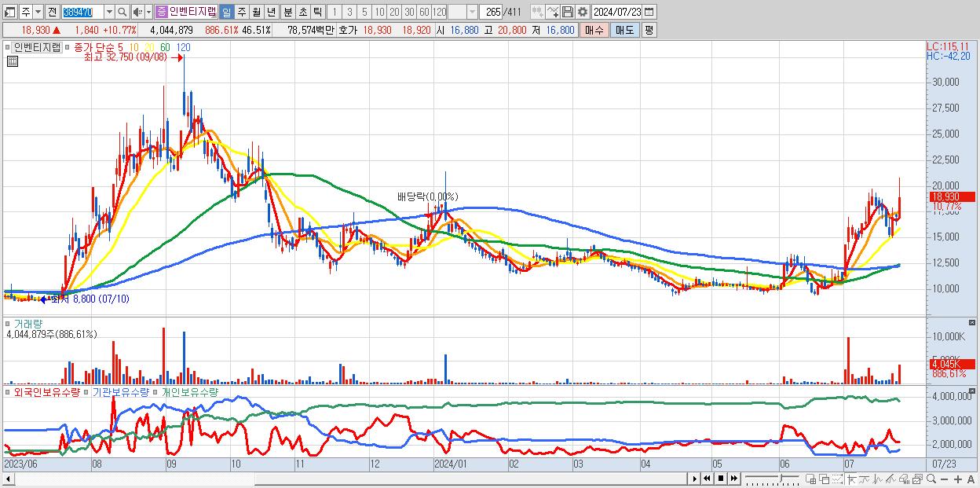Click the speaker sound icon
The height and width of the screenshot is (488, 980).
(x=137, y=12)
